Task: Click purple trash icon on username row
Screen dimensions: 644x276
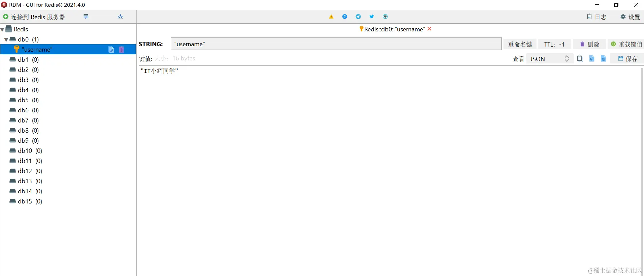Action: 122,50
